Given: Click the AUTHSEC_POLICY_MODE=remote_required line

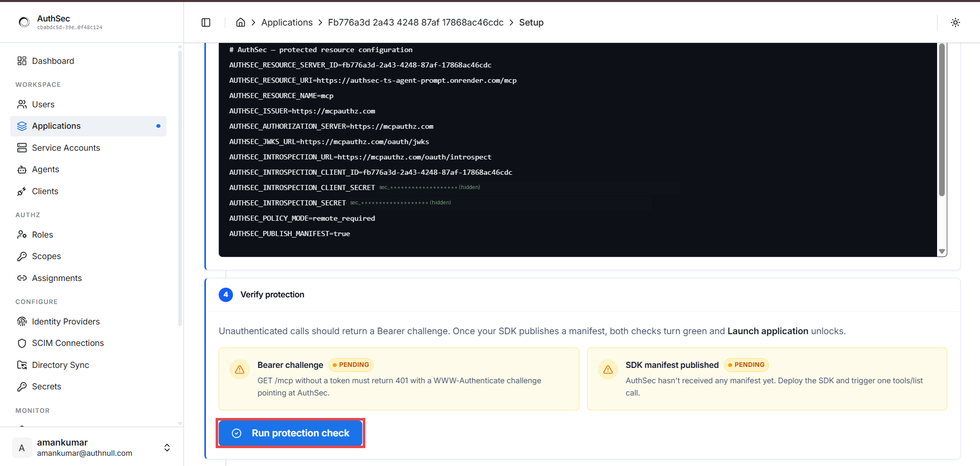Looking at the screenshot, I should pyautogui.click(x=302, y=218).
